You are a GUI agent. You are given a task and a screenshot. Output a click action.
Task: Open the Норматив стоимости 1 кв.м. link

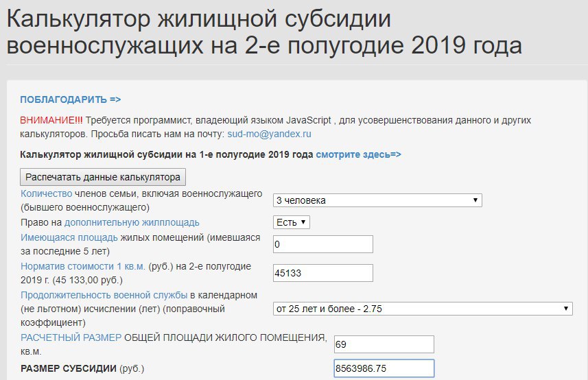pos(83,266)
